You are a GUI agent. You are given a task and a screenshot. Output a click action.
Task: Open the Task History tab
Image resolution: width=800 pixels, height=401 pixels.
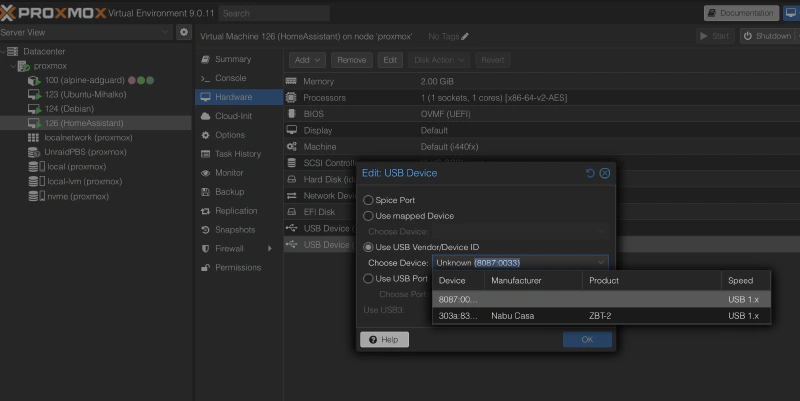239,154
